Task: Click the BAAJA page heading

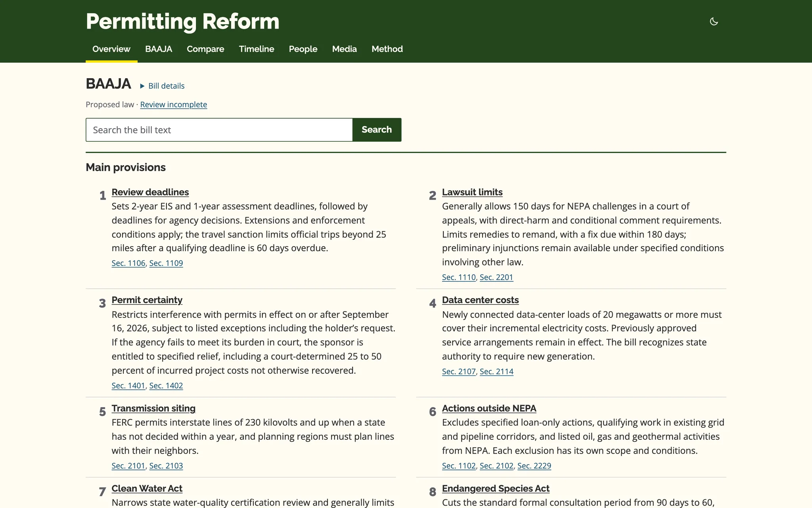Action: 108,84
